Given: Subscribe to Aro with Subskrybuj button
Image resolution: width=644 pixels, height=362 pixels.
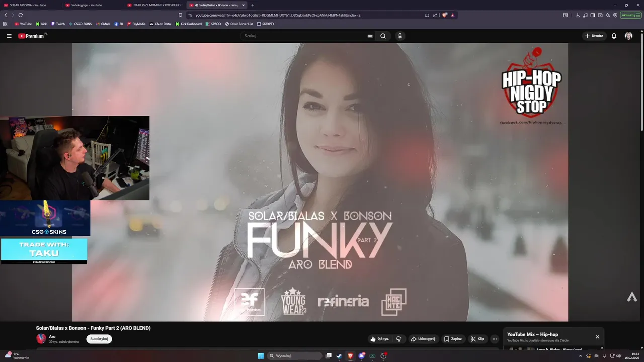Looking at the screenshot, I should [99, 339].
